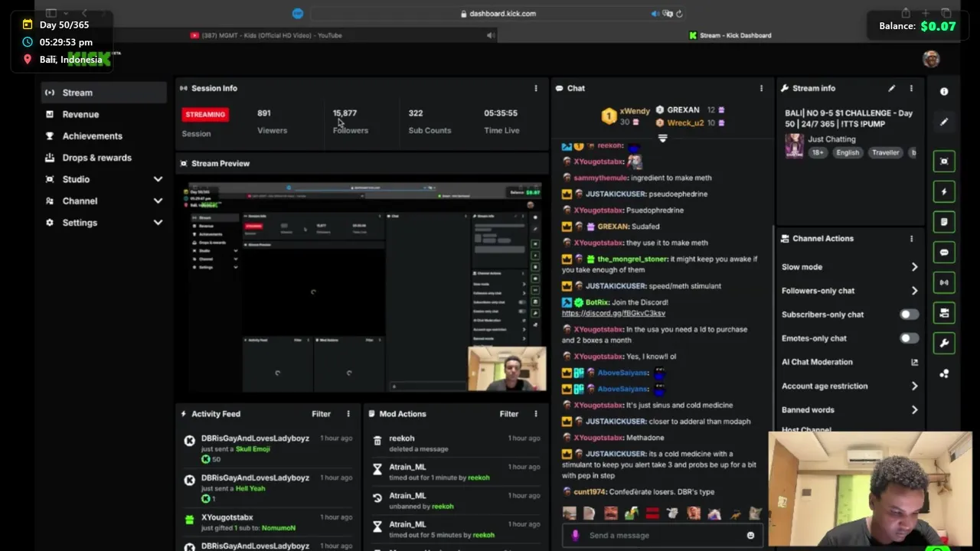This screenshot has width=980, height=551.
Task: Click the info icon in right toolbar
Action: pos(944,91)
